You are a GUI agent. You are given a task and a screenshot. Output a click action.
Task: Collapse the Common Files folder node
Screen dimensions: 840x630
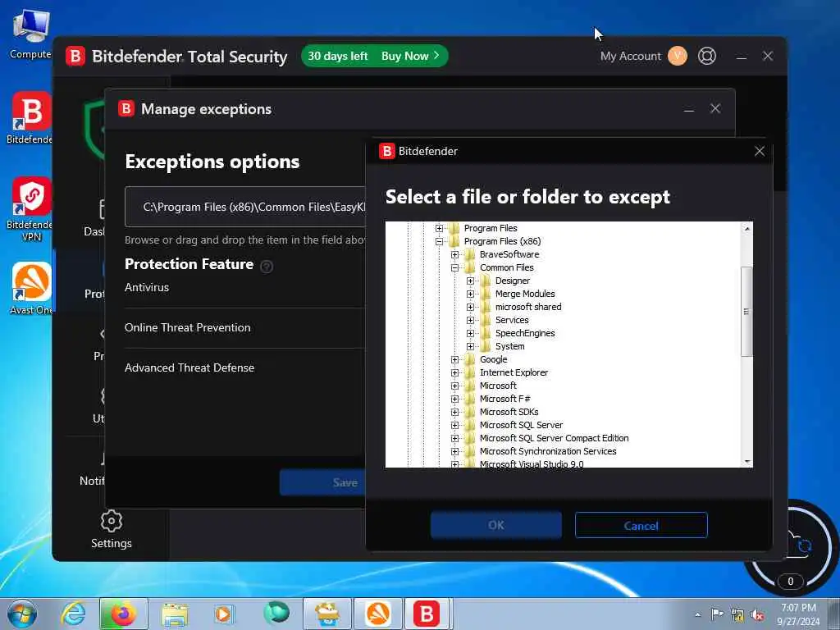pos(454,268)
